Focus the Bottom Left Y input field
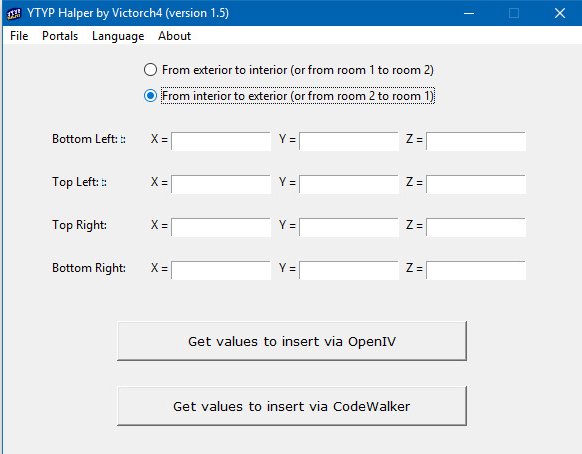The image size is (582, 454). (x=349, y=141)
